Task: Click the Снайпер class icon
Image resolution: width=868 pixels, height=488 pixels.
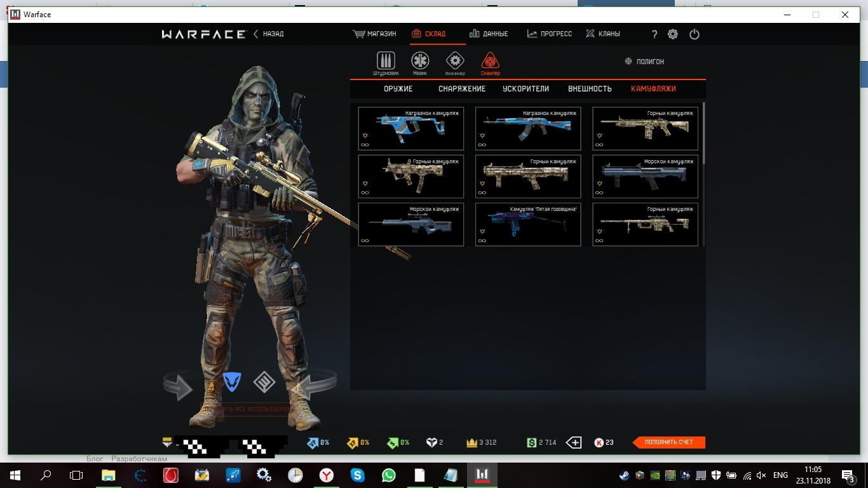Action: [490, 62]
